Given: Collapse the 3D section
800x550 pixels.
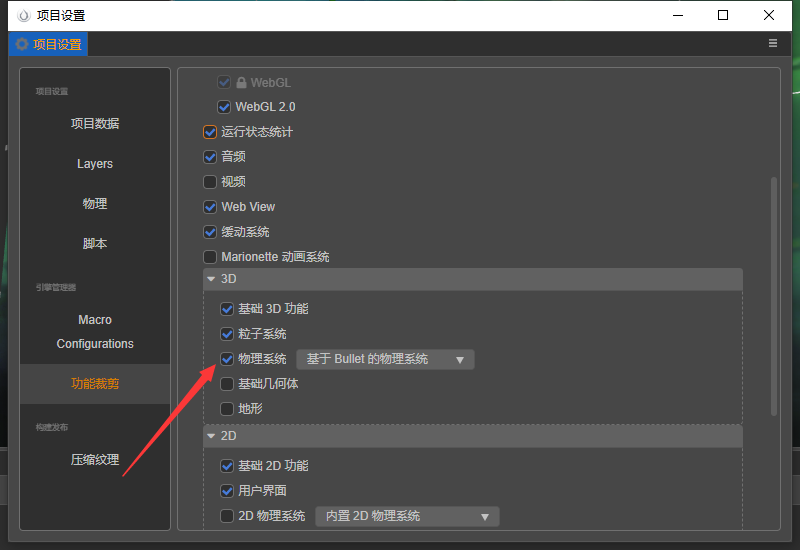Looking at the screenshot, I should pyautogui.click(x=211, y=279).
